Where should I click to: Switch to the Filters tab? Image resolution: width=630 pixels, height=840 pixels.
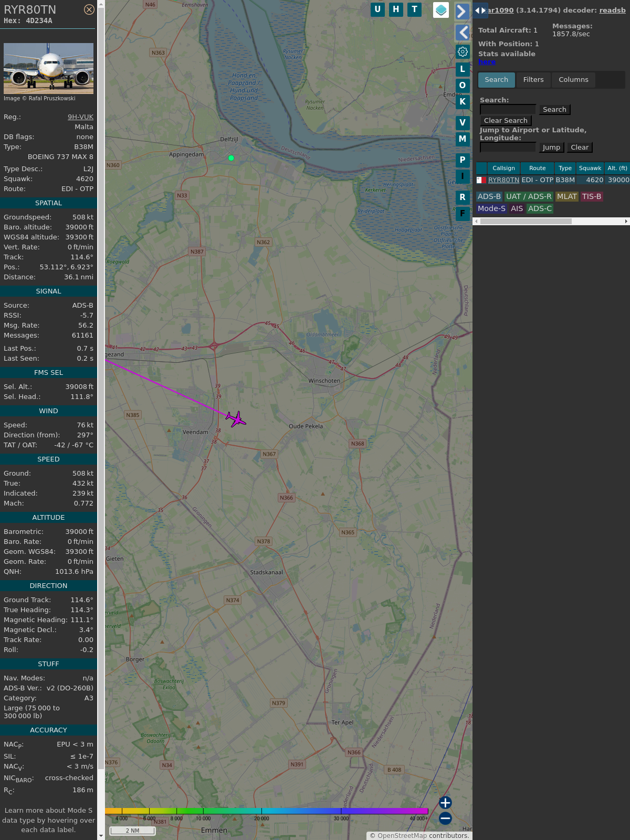(533, 80)
